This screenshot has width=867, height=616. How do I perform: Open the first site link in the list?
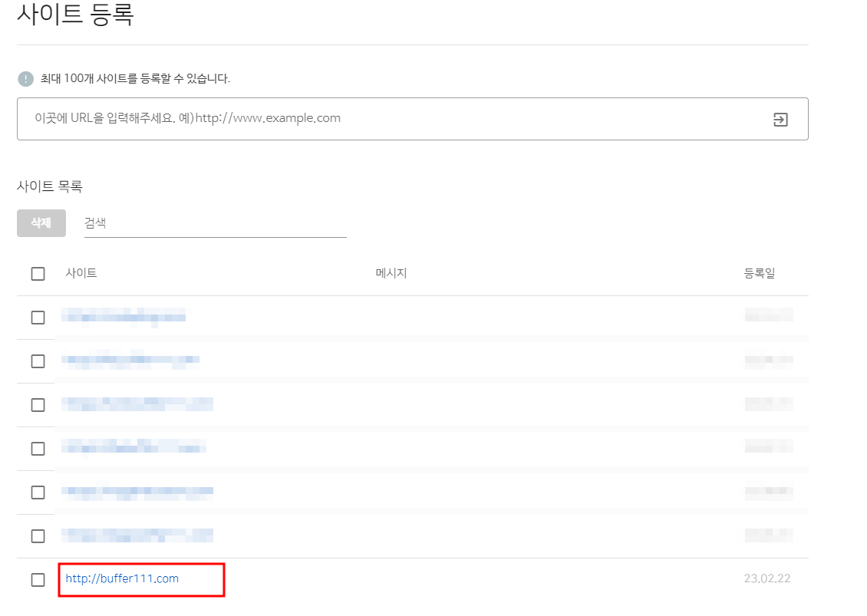[123, 316]
